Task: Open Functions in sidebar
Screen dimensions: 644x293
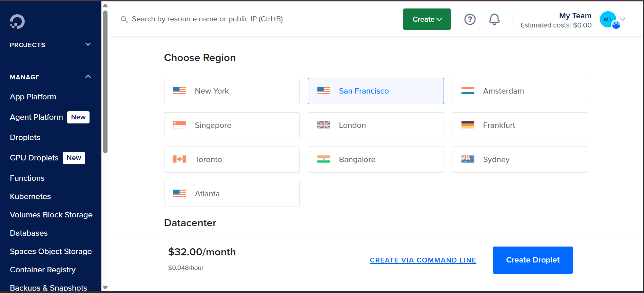Action: tap(27, 178)
